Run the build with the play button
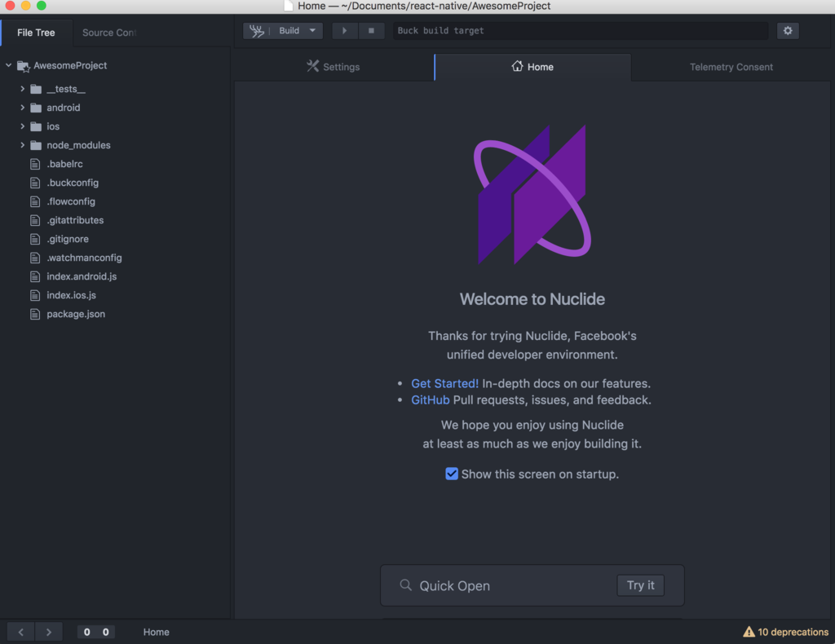Screen dimensions: 835x644 click(x=345, y=31)
